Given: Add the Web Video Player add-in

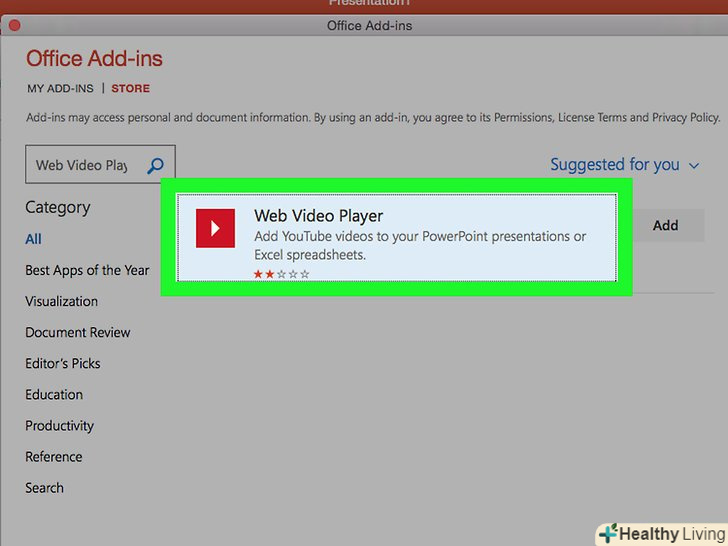Looking at the screenshot, I should 666,225.
